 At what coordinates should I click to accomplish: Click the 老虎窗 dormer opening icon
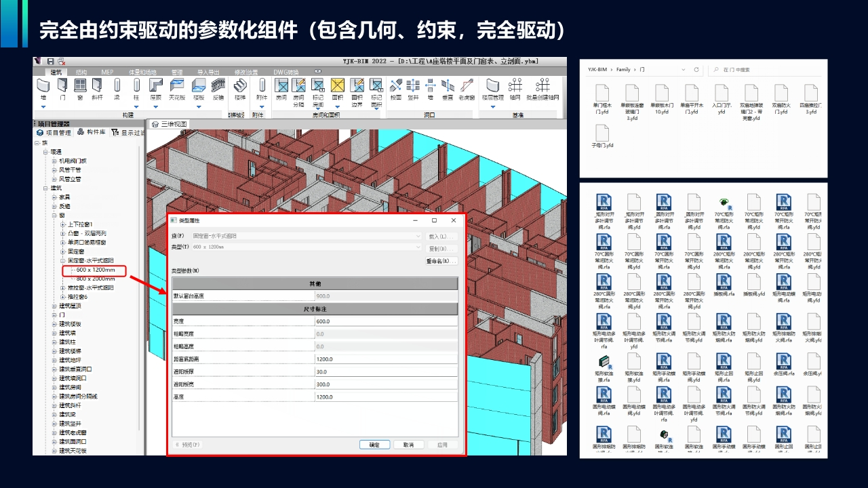pos(467,86)
